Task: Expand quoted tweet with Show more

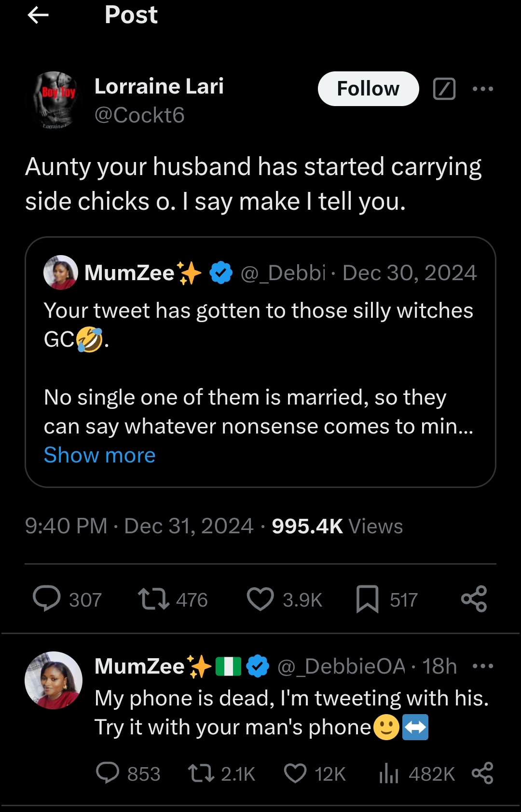Action: (x=100, y=455)
